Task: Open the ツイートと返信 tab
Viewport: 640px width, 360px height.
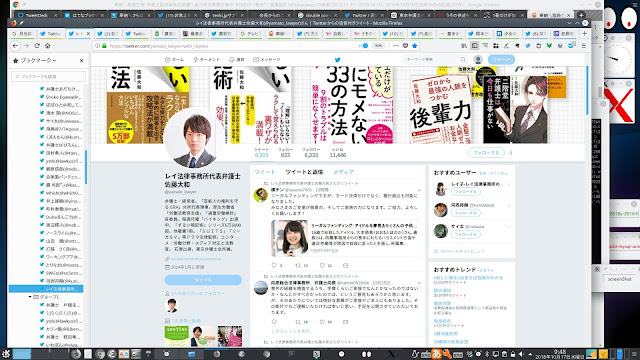Action: (x=304, y=172)
